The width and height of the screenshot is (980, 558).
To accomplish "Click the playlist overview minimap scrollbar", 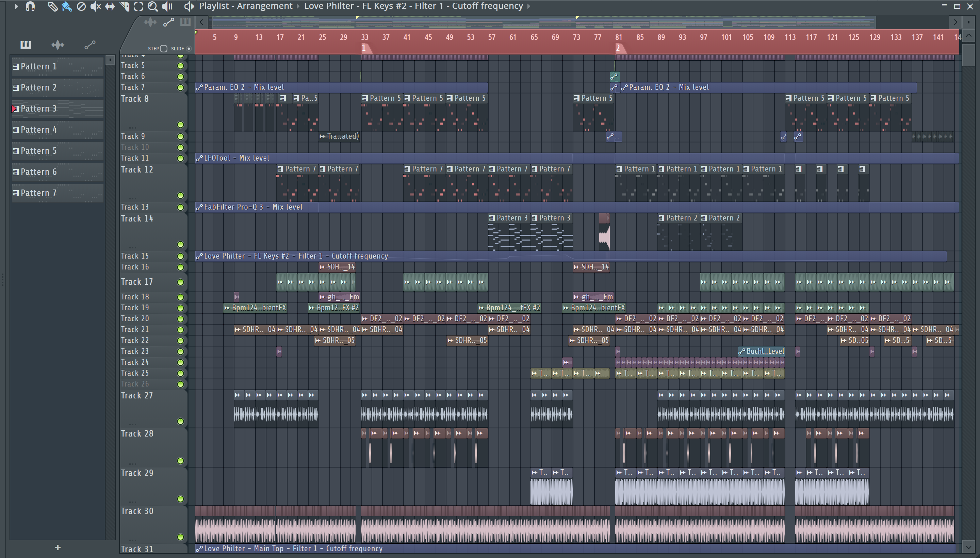I will [x=544, y=22].
